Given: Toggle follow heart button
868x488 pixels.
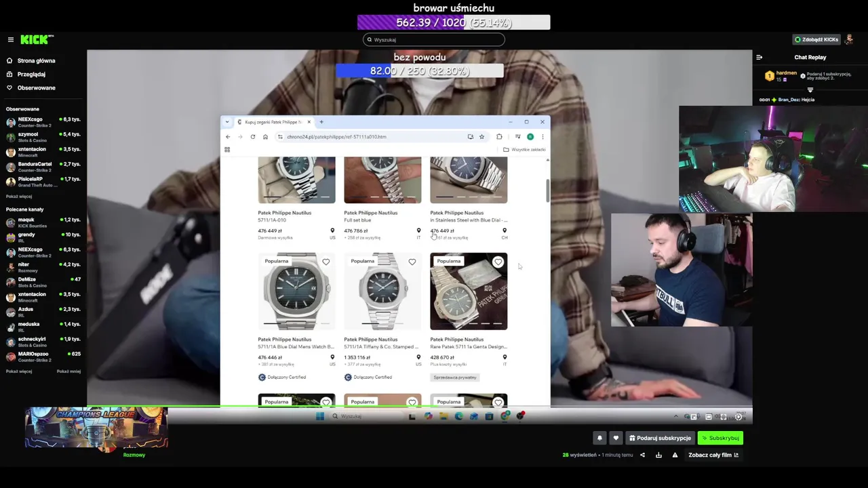Looking at the screenshot, I should (x=616, y=438).
